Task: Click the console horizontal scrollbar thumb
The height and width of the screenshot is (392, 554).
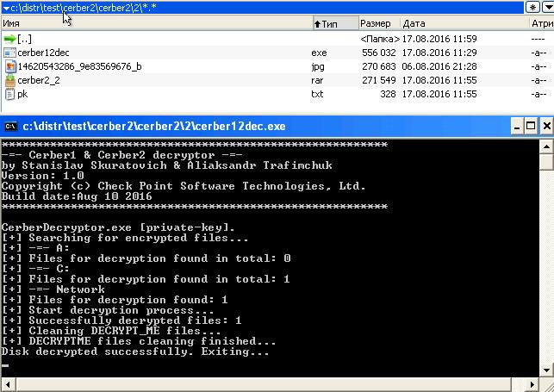Action: pos(264,384)
